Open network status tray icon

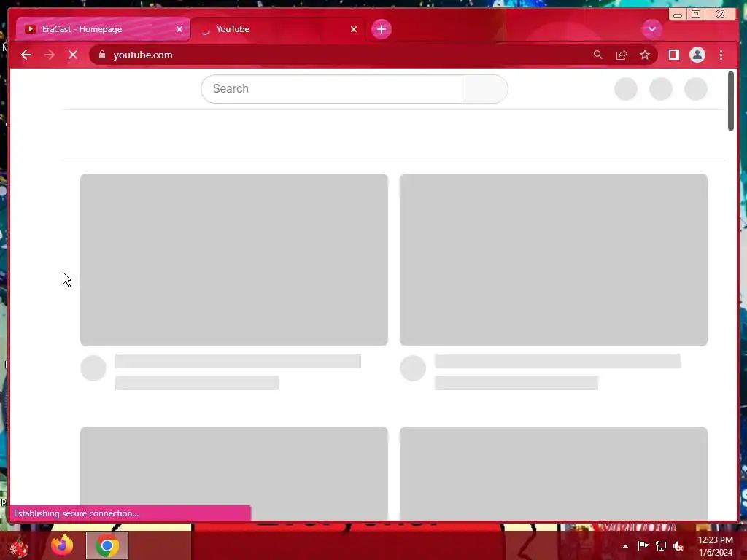[x=661, y=546]
